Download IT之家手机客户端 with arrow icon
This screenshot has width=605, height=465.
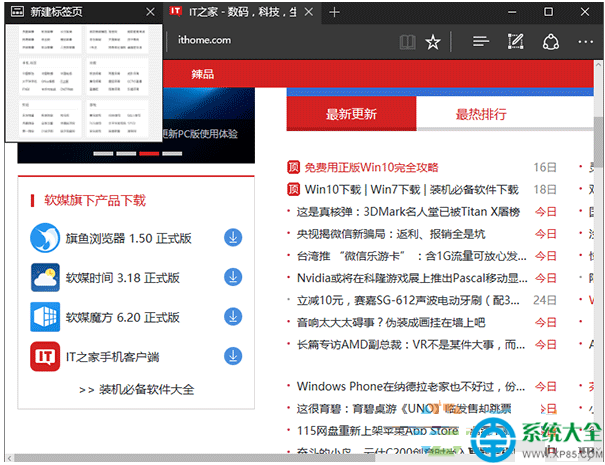coord(233,356)
